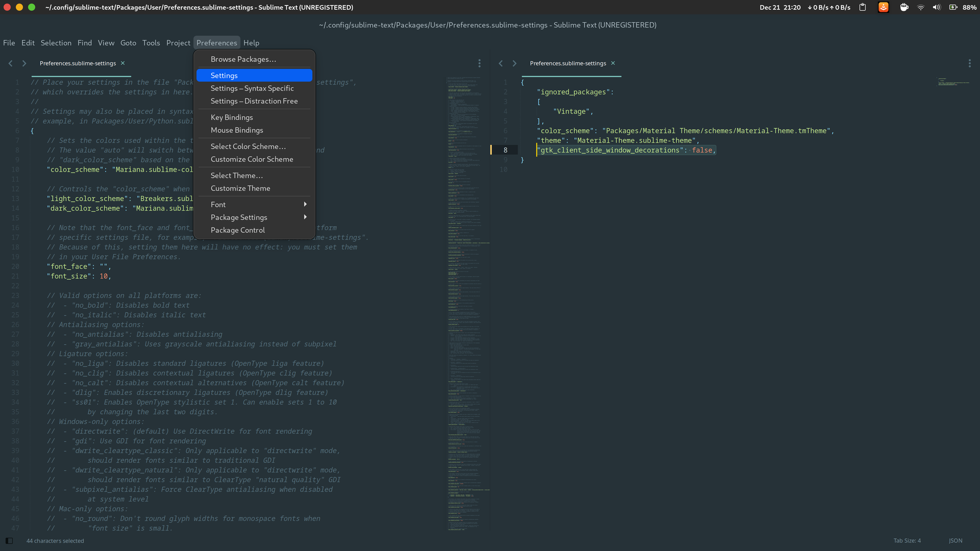Close the Preferences menu via its title

[x=217, y=43]
